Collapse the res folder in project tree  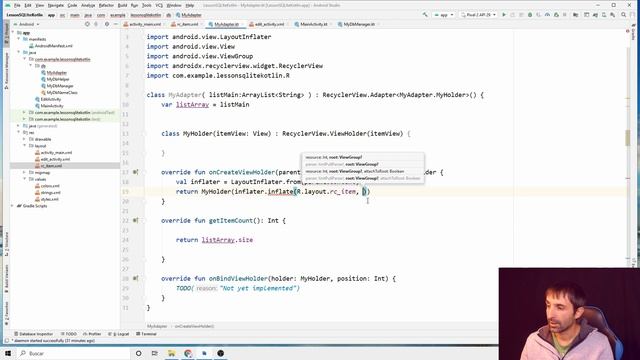tap(19, 132)
